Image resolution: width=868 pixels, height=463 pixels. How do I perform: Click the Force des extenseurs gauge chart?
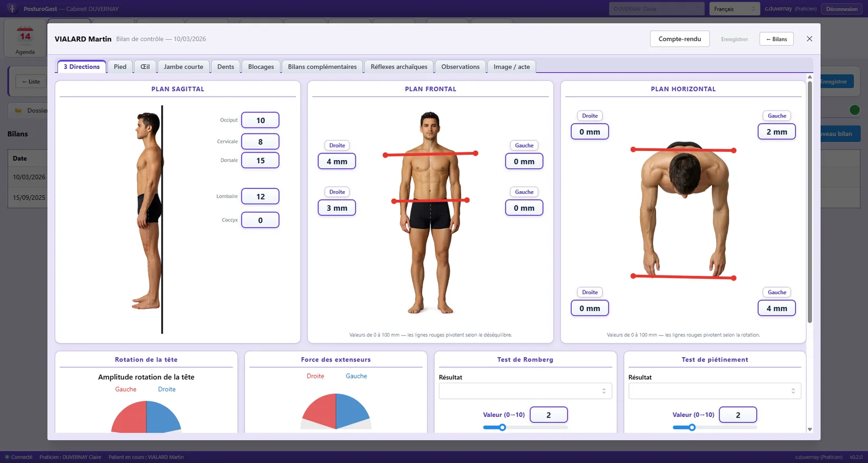[336, 412]
